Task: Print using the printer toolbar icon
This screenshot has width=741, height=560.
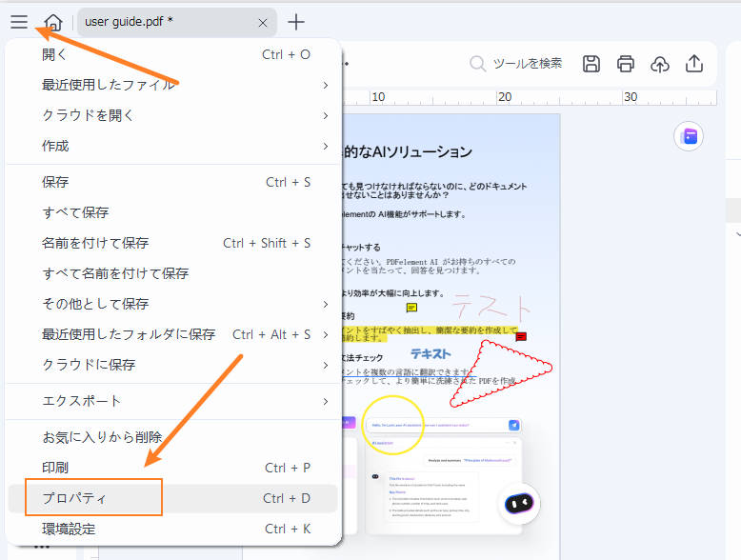Action: 626,64
